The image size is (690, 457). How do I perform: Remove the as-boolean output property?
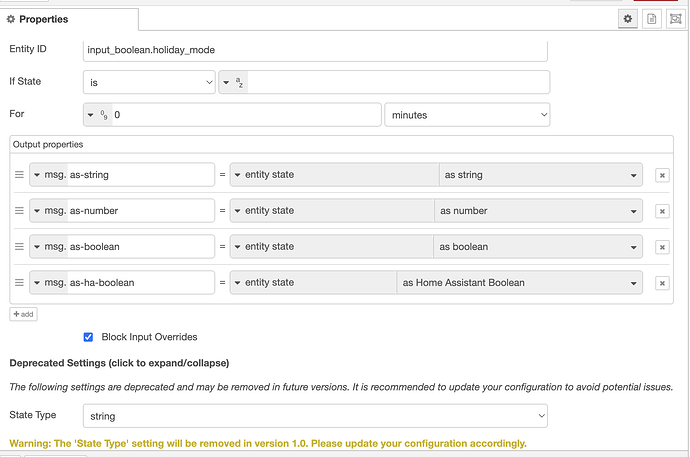(662, 247)
